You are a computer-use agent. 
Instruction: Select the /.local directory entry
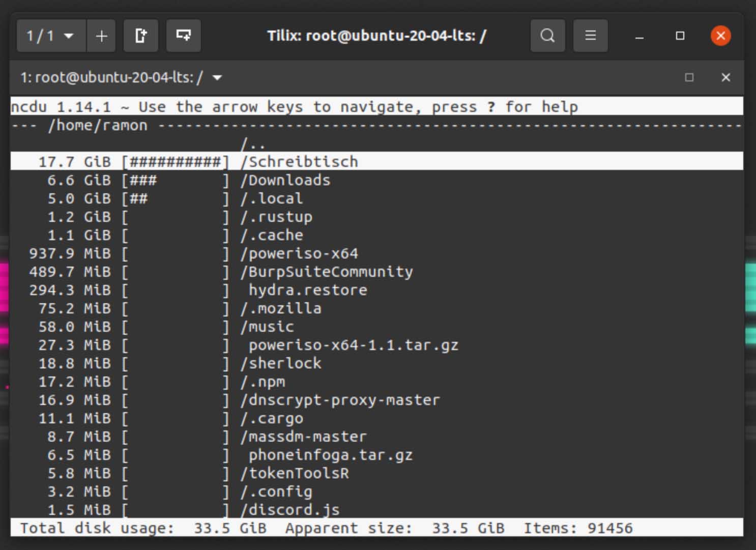[377, 198]
